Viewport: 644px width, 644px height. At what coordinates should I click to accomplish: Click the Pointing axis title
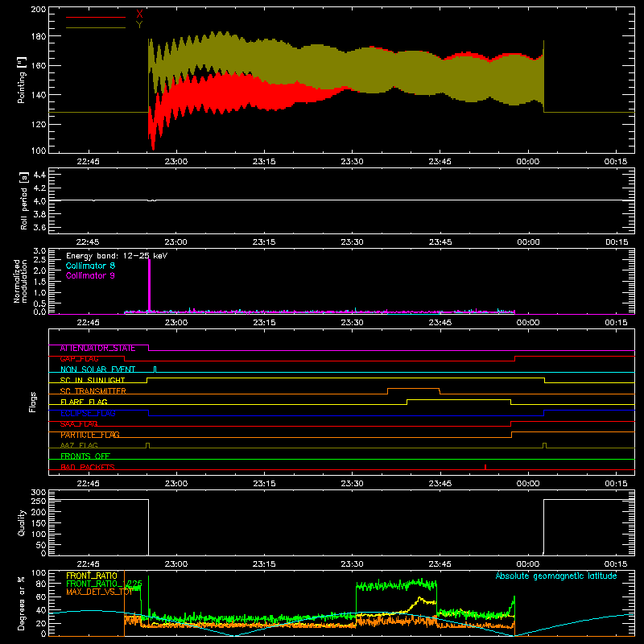click(22, 80)
